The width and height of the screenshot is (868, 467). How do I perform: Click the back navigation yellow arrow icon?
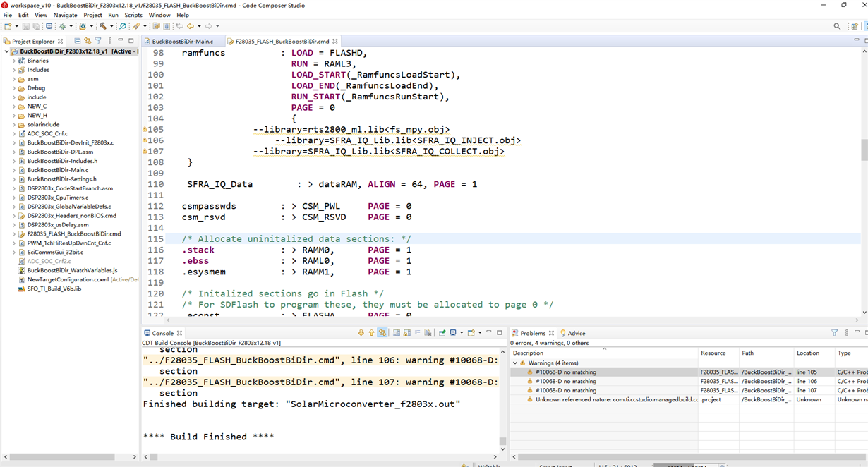coord(190,26)
